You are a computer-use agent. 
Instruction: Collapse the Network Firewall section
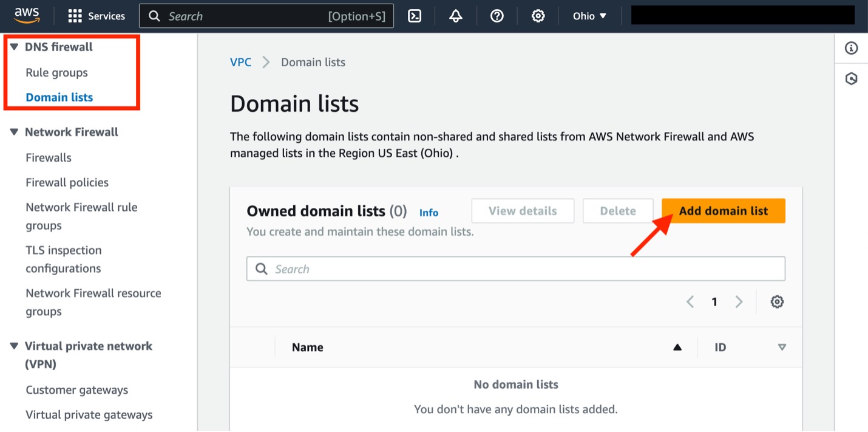click(14, 132)
